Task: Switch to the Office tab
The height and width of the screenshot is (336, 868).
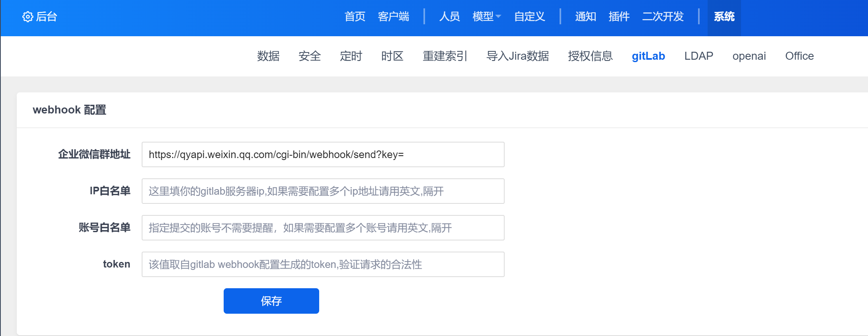Action: (799, 56)
